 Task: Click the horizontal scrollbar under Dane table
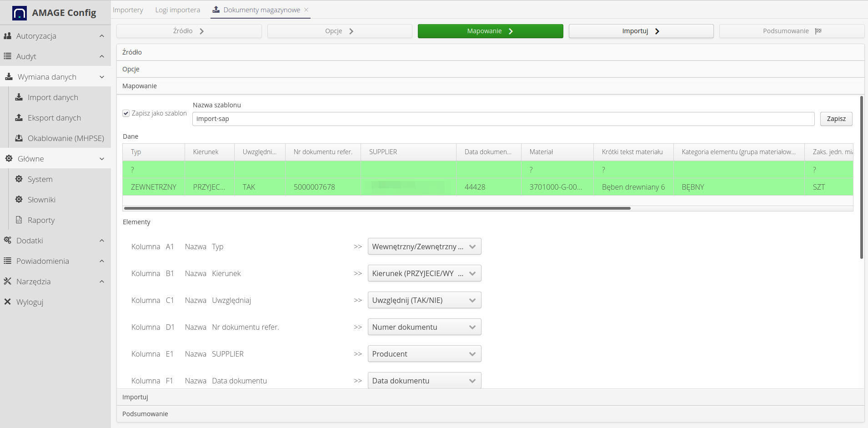pyautogui.click(x=376, y=208)
